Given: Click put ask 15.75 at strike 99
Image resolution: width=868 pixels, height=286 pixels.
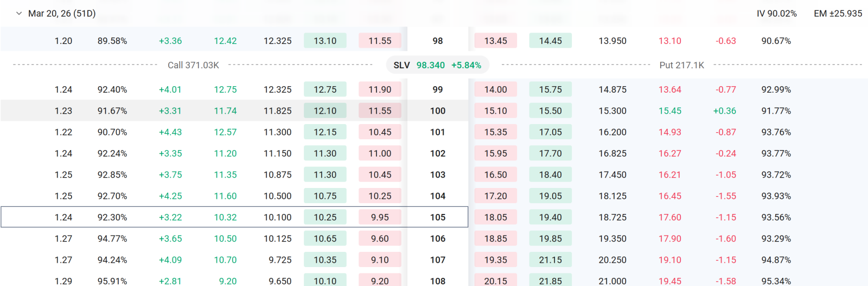Looking at the screenshot, I should (551, 89).
